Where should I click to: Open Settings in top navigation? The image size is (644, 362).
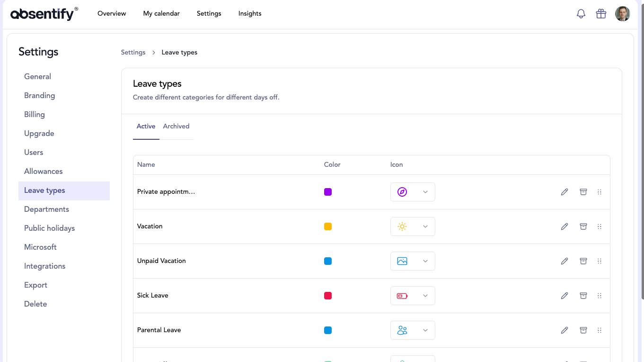click(209, 14)
